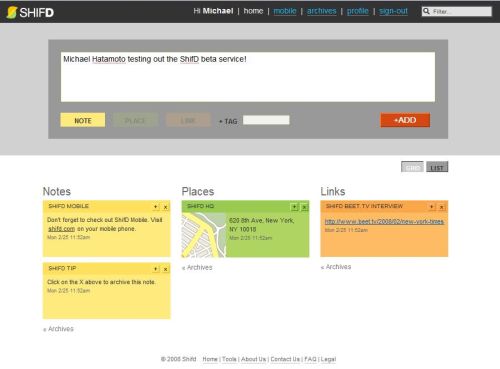
Task: Open dropdown arrow on BEET.TV INTERVIEW card
Action: point(432,207)
